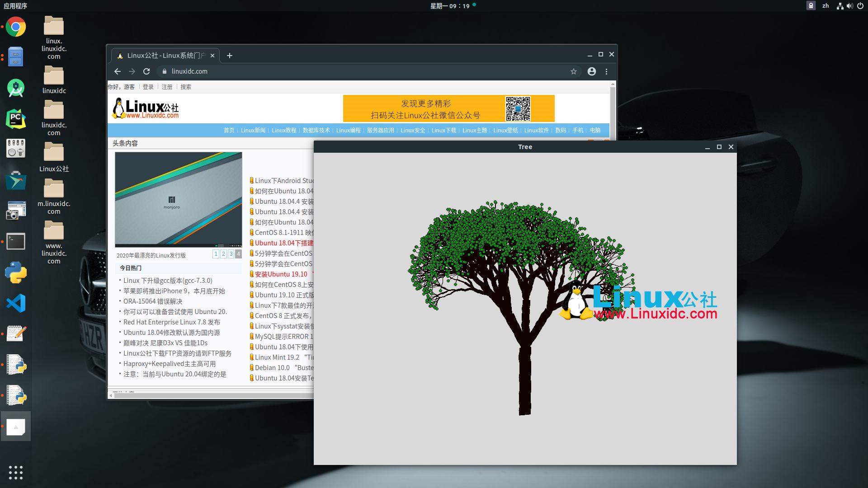Click the 搜索 search link

186,87
